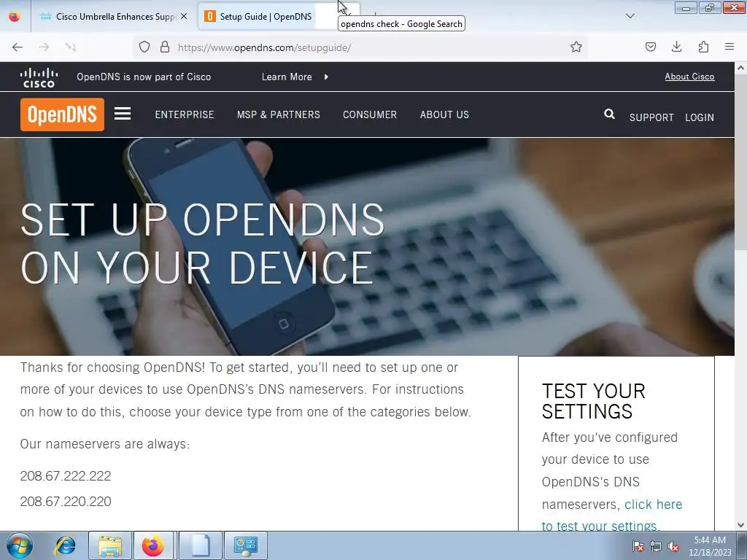The width and height of the screenshot is (747, 560).
Task: Open tracking protection shield icon
Action: (144, 47)
